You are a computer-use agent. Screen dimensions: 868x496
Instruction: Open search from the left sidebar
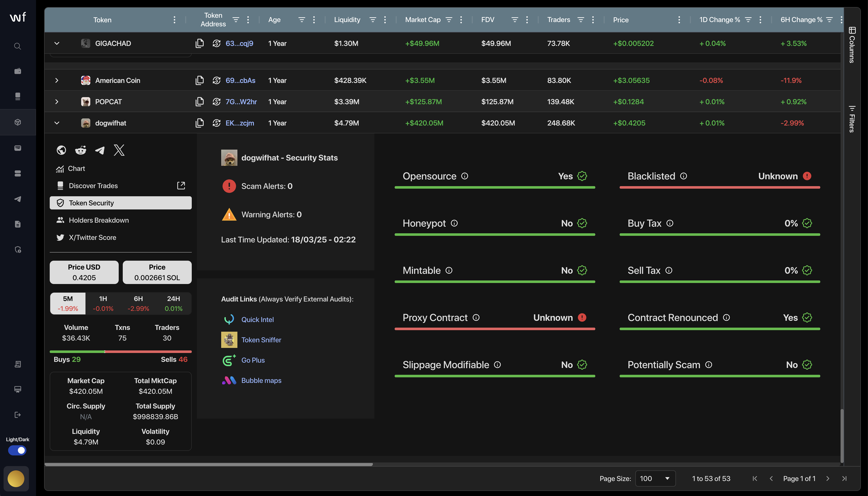[18, 46]
